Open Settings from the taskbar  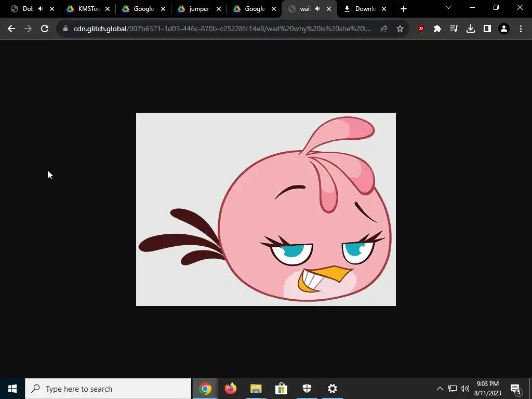coord(332,389)
